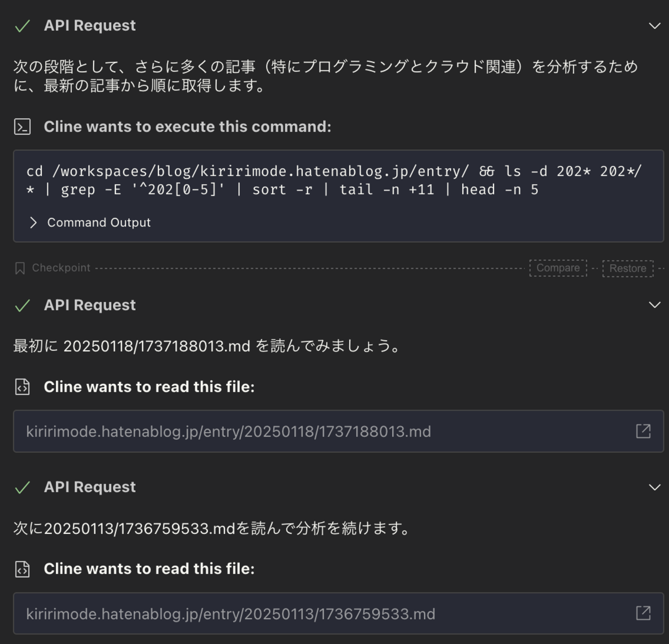The height and width of the screenshot is (644, 669).
Task: Open the 20250118/1737188013.md file path
Action: [228, 432]
